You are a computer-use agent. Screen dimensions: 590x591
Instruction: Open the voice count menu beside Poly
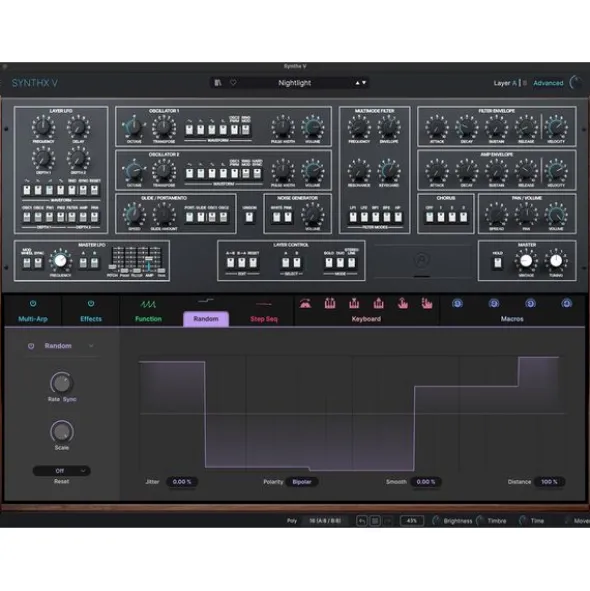[x=325, y=521]
